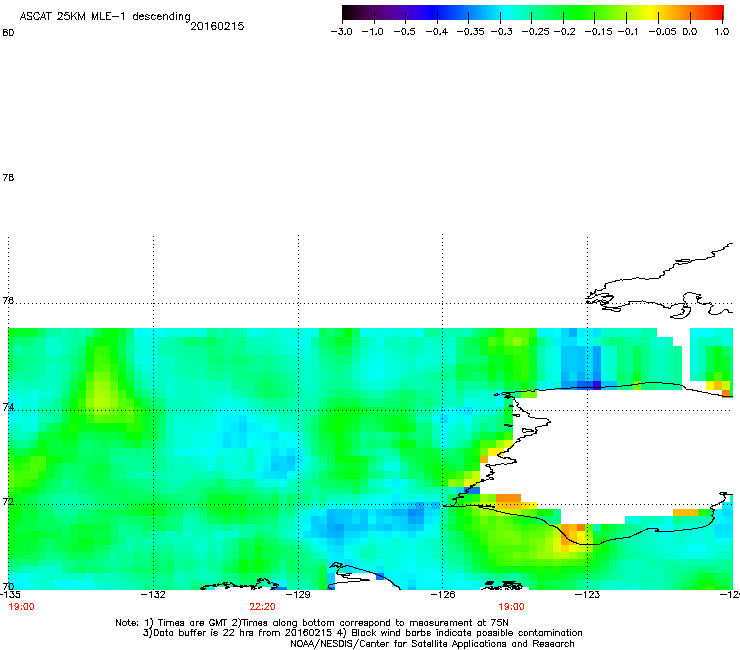Select the latitude label 74
Image resolution: width=740 pixels, height=650 pixels.
click(x=8, y=407)
